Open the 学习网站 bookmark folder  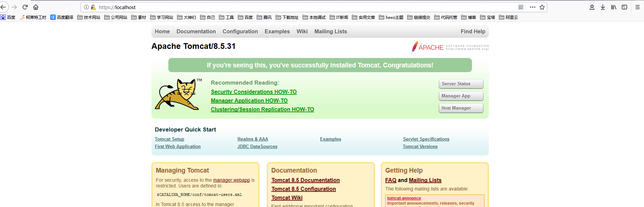(162, 17)
